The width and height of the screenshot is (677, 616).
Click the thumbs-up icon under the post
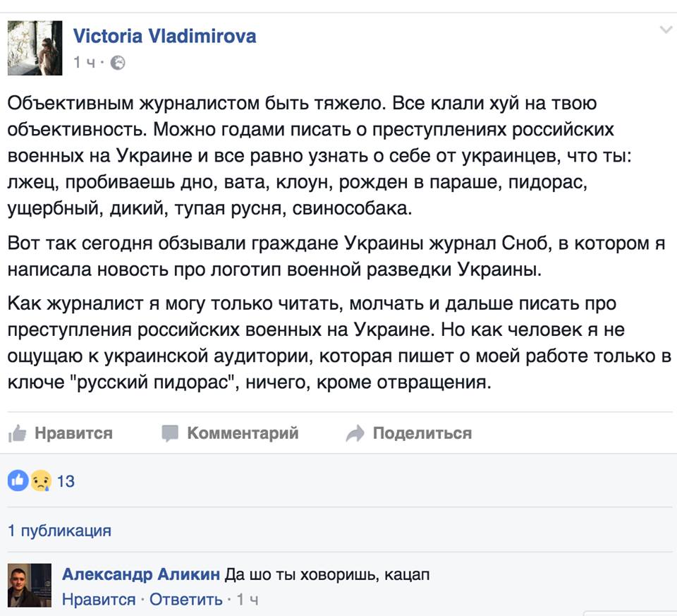tap(17, 433)
